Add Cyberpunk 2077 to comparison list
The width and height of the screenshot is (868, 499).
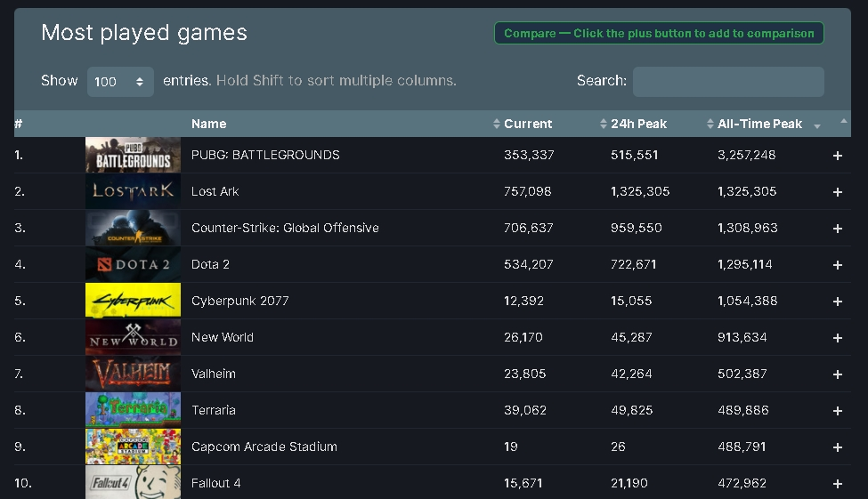837,302
